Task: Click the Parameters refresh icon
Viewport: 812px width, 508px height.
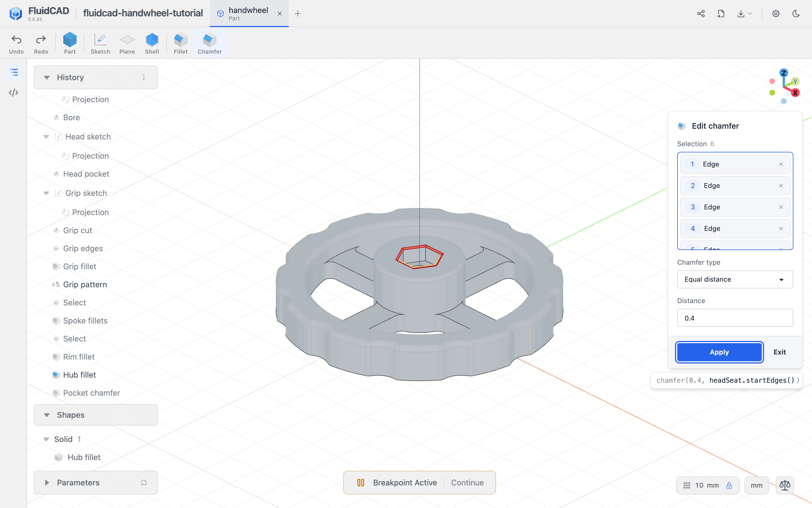Action: (x=144, y=483)
